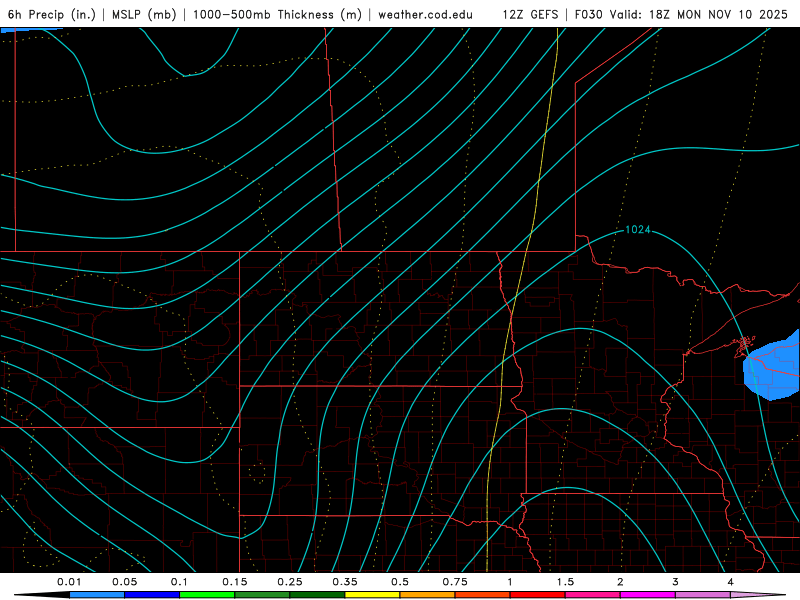Viewport: 800px width, 600px height.
Task: Click the light blue 0.01 legend swatch
Action: [x=97, y=595]
